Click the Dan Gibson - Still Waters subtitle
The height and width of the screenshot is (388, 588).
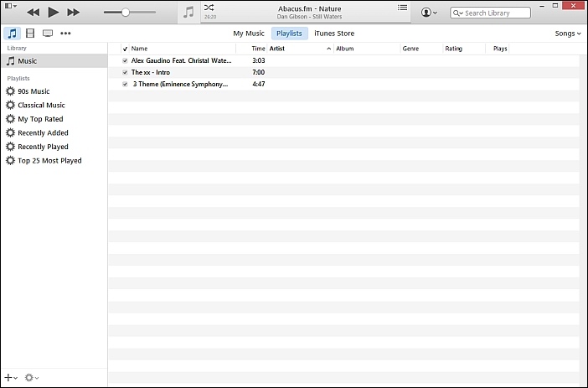pyautogui.click(x=309, y=17)
